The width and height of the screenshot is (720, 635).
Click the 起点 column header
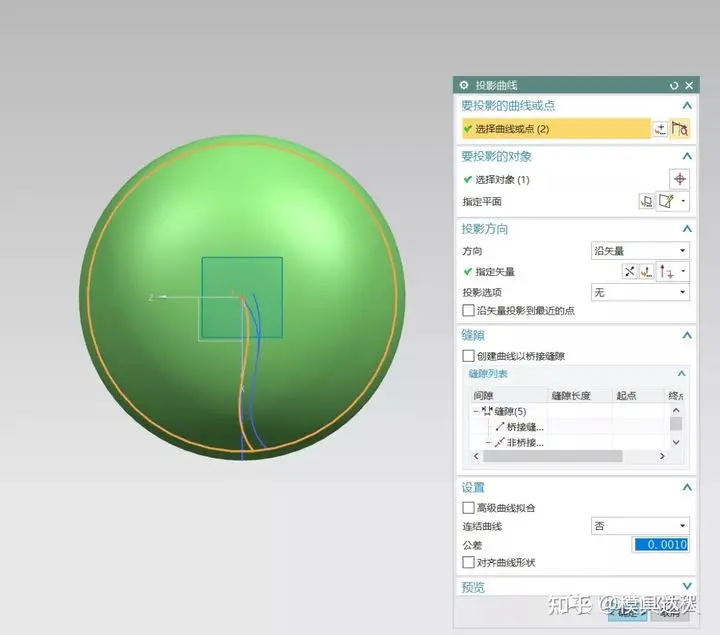point(639,396)
